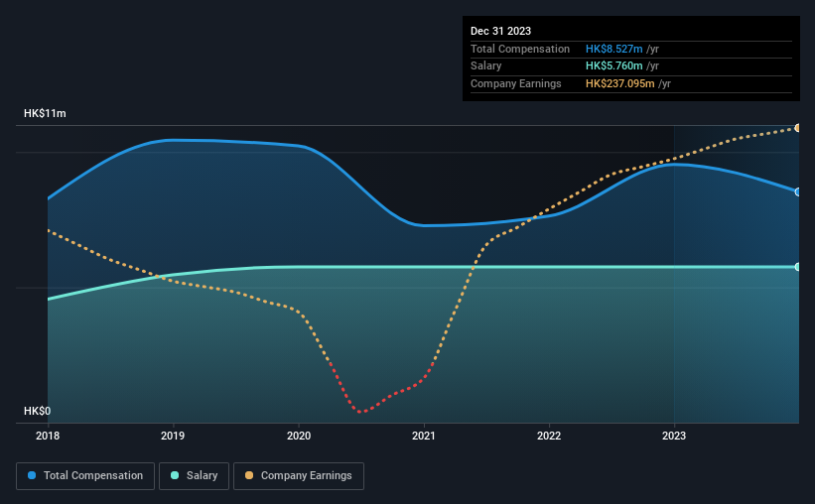Click the 2021 x-axis label
The height and width of the screenshot is (504, 815).
click(x=424, y=436)
